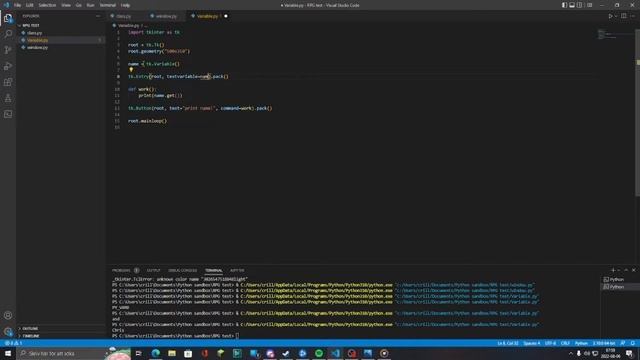Open the Run menu

point(90,5)
